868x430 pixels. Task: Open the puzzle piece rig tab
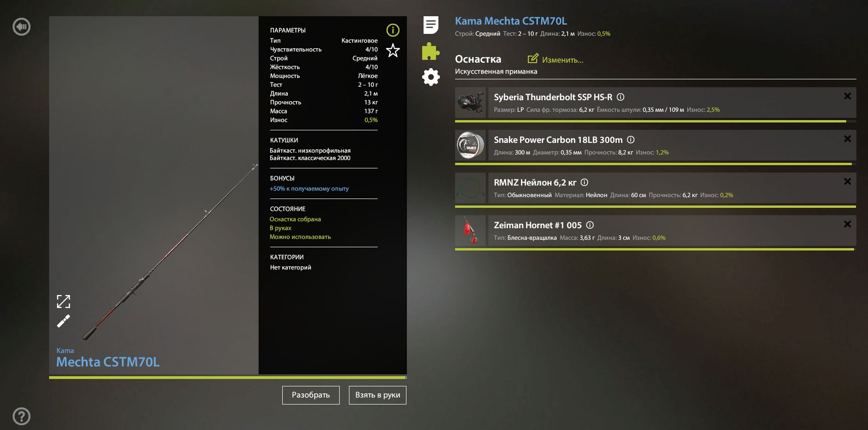[x=431, y=51]
